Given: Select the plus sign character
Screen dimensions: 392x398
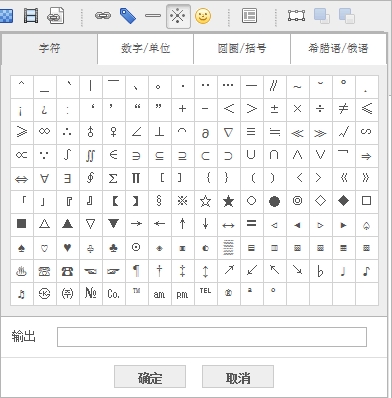Looking at the screenshot, I should click(x=182, y=109).
